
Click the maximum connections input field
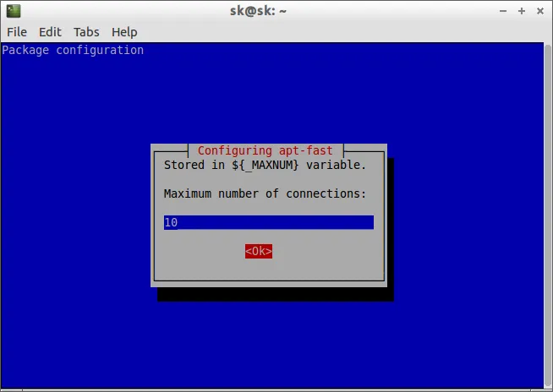click(x=269, y=222)
